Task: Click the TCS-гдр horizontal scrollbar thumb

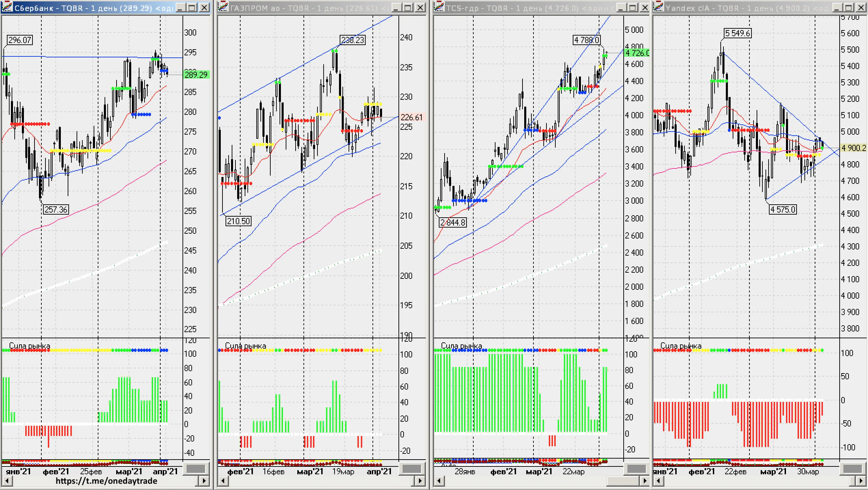Action: [623, 481]
